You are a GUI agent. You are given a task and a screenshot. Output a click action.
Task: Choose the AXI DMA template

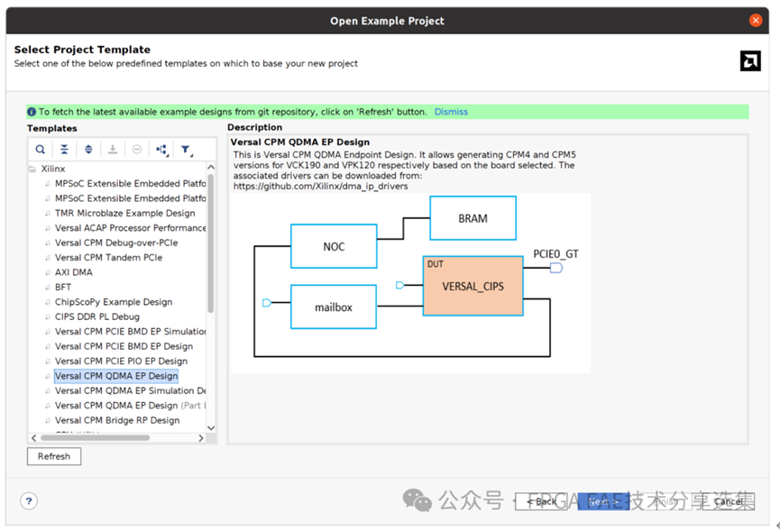pyautogui.click(x=73, y=272)
